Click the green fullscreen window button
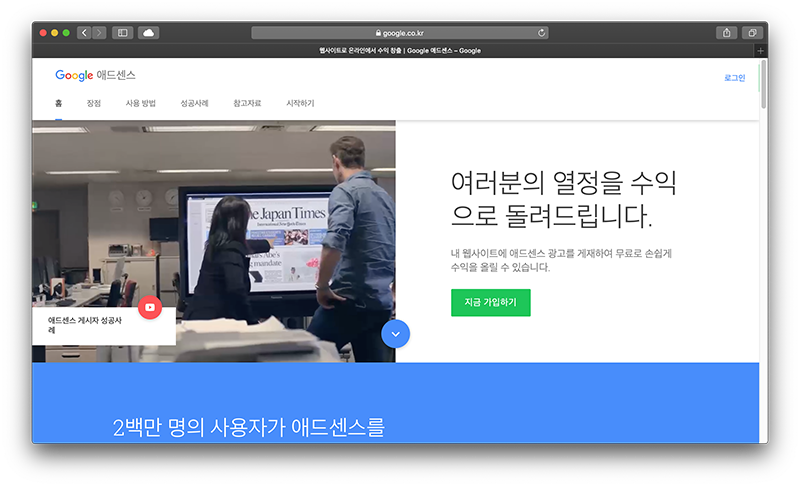Screen dimensions: 800x486 [66, 33]
